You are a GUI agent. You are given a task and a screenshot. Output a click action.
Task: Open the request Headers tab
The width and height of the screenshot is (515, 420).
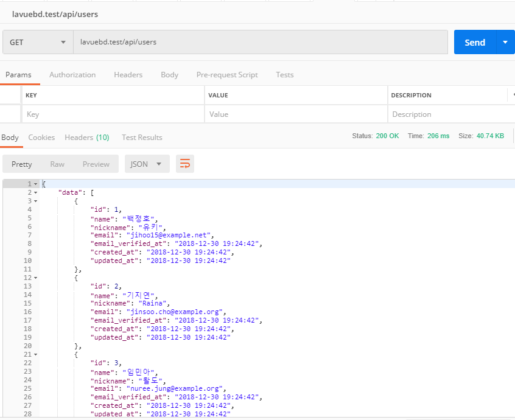pos(128,75)
